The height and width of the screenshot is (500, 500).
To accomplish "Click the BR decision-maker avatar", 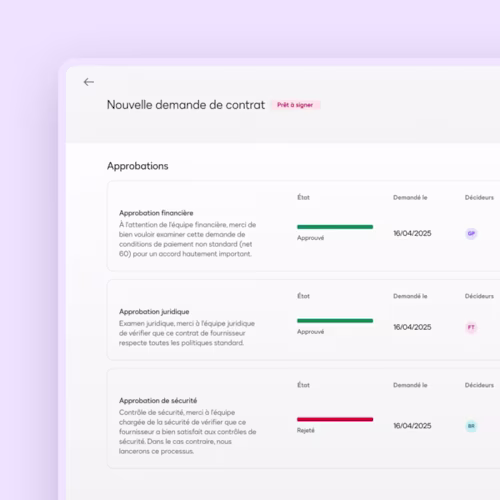I will (471, 426).
